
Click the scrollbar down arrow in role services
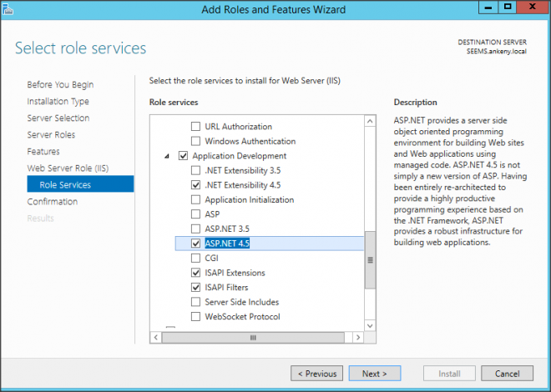click(371, 326)
